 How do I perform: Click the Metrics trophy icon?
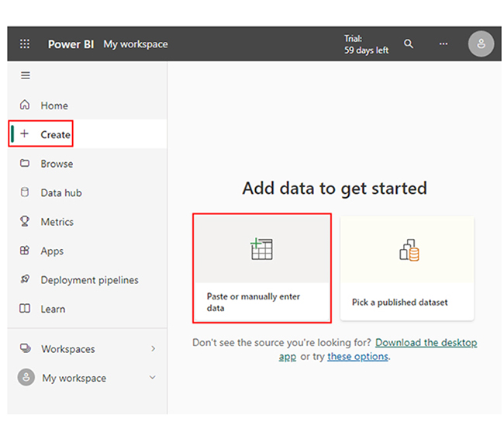coord(25,221)
